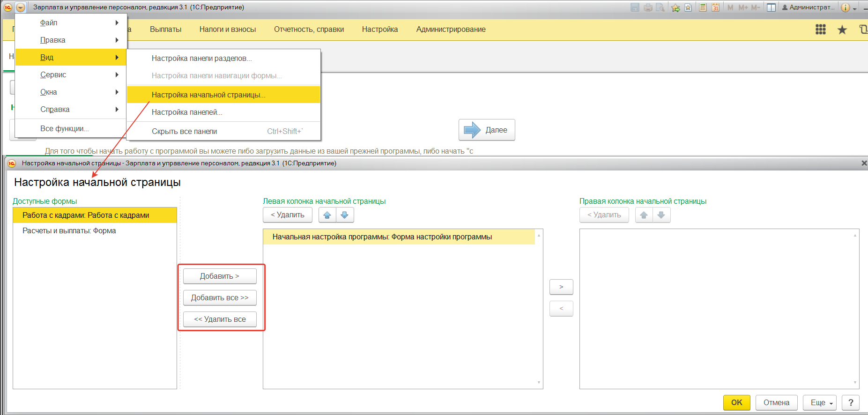Toggle the split panels layout icon

[x=771, y=7]
